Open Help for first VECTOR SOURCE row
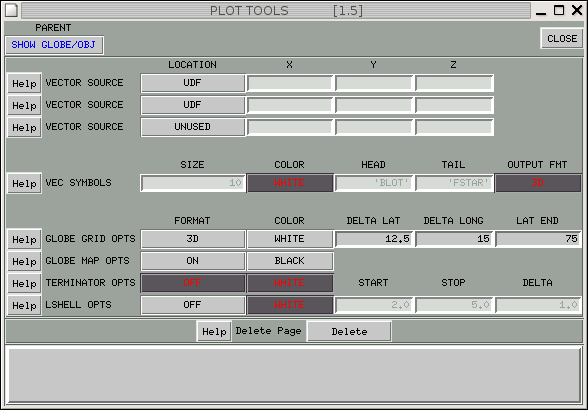The height and width of the screenshot is (410, 588). (x=24, y=83)
